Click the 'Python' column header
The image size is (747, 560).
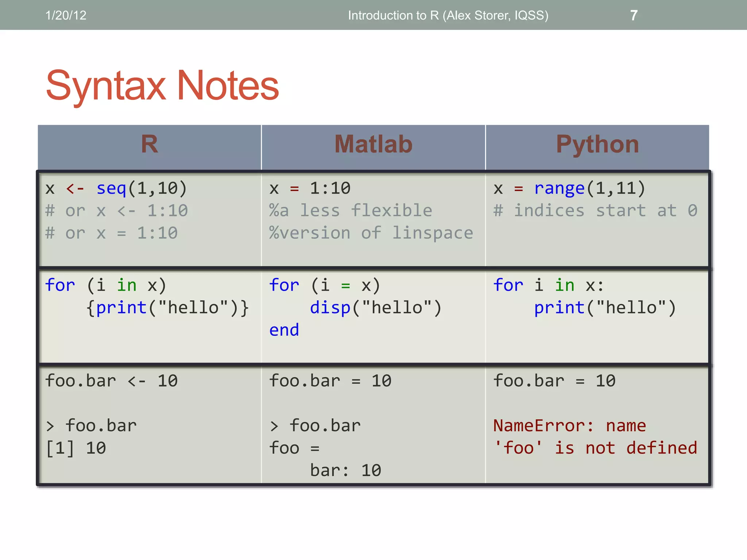(597, 145)
